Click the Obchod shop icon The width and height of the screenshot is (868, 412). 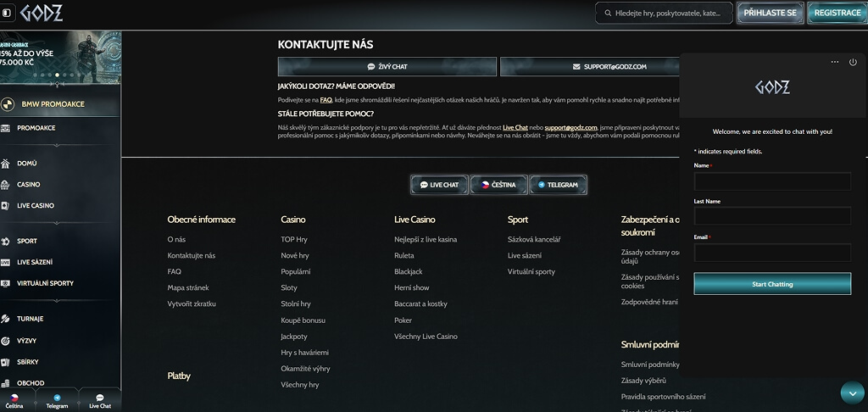click(x=6, y=382)
